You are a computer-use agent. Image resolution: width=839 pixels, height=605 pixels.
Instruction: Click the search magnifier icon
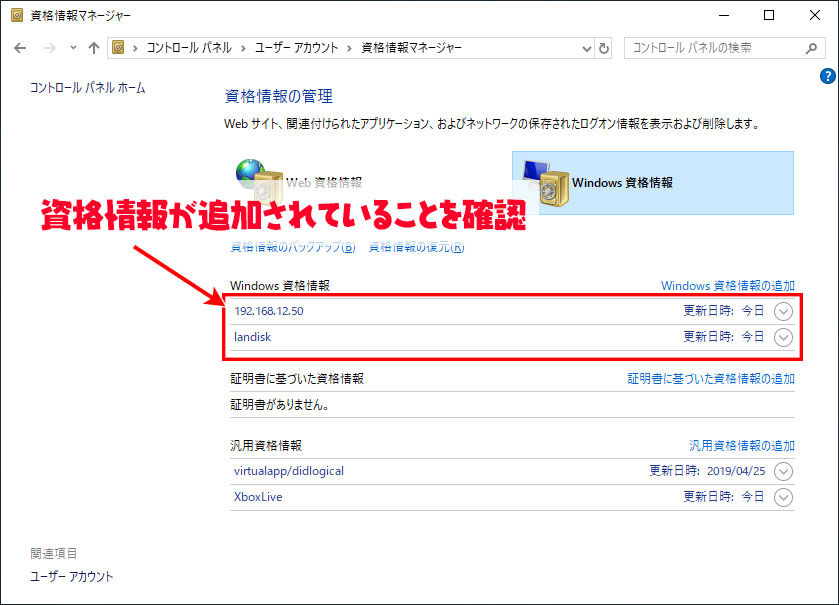tap(811, 49)
